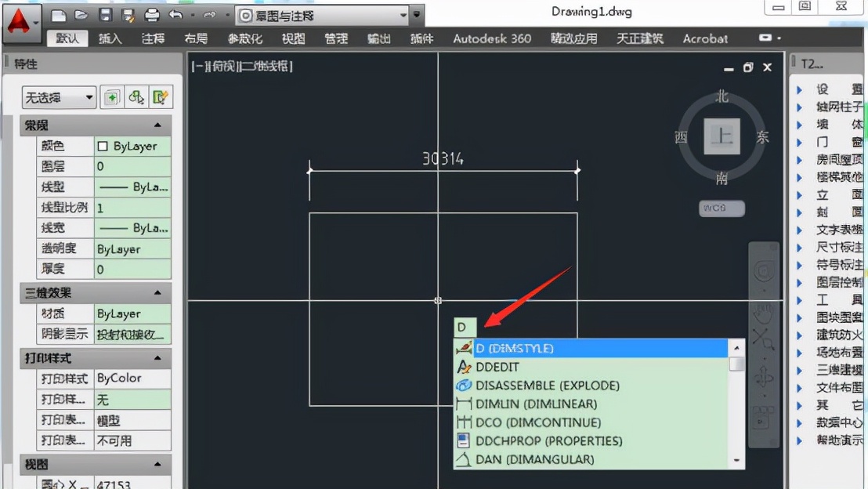868x489 pixels.
Task: Click the Quick Select icon in Properties
Action: coord(161,97)
